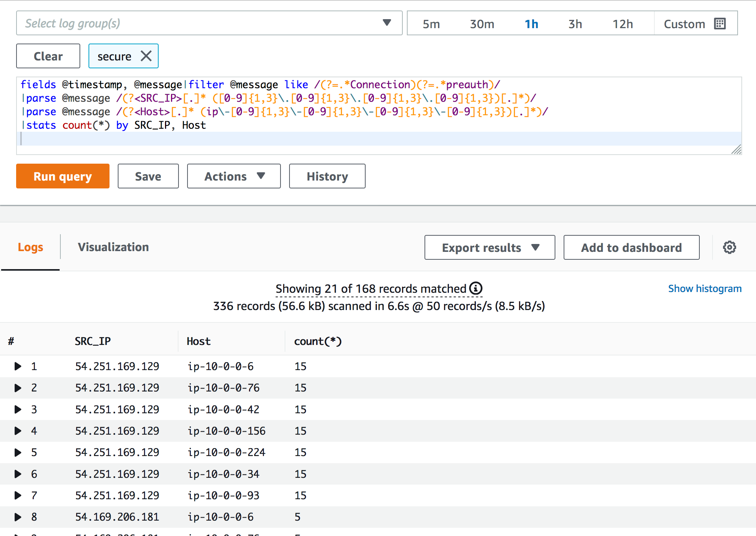This screenshot has height=536, width=756.
Task: Switch to the Visualization tab
Action: tap(113, 247)
